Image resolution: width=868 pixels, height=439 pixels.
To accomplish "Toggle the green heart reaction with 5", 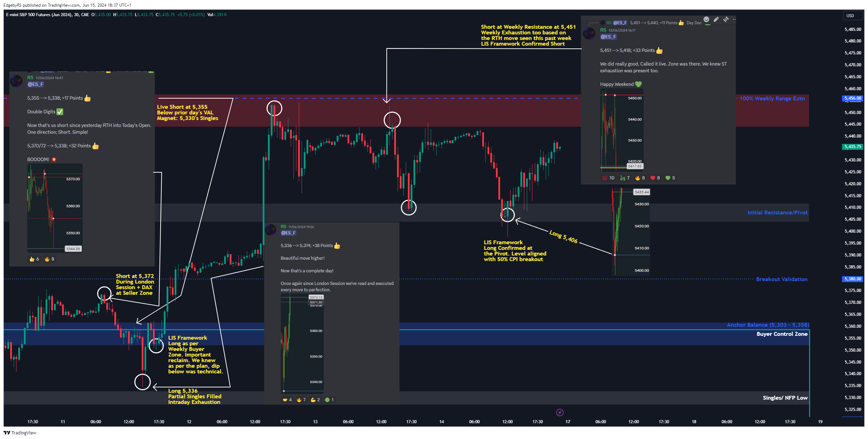I will [670, 178].
